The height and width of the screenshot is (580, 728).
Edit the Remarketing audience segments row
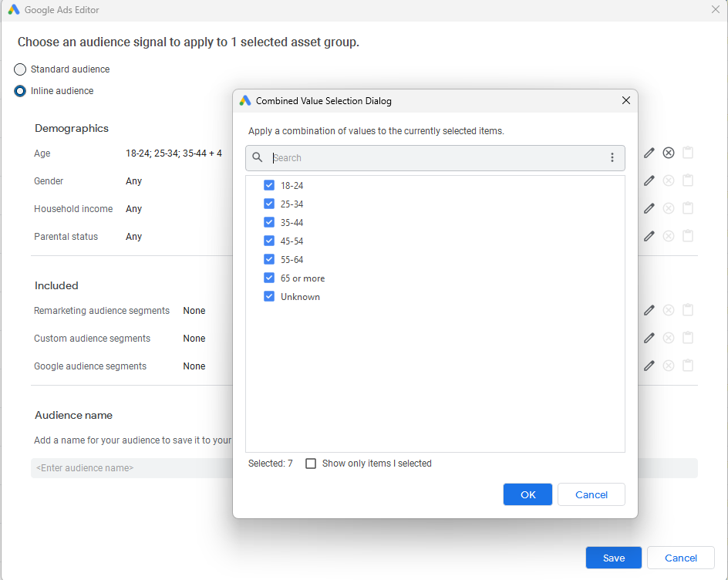coord(649,310)
